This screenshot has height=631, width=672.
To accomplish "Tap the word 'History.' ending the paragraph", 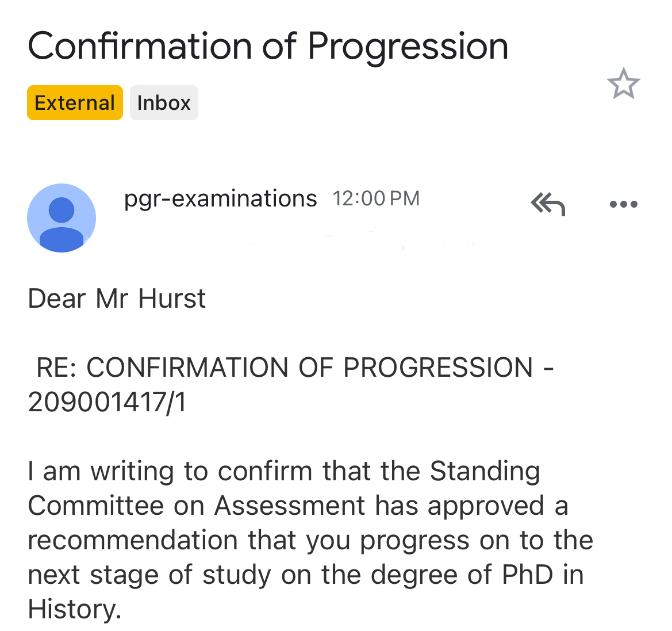I will coord(75,609).
